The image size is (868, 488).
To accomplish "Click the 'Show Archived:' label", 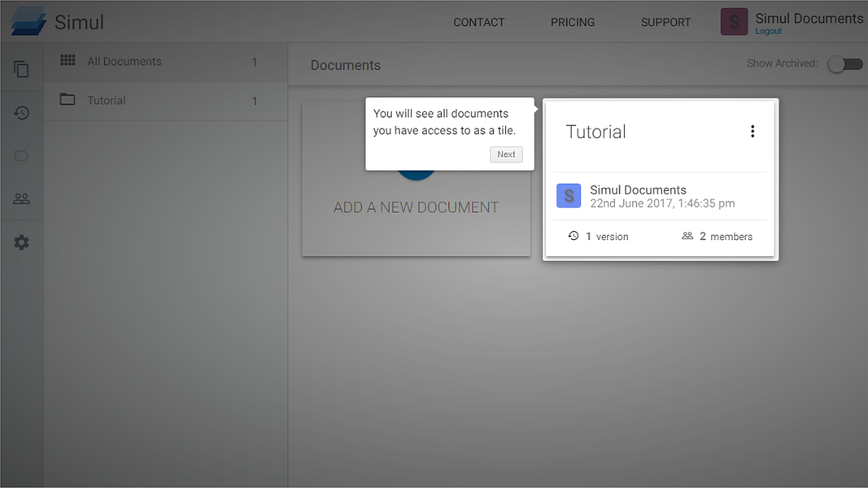I will coord(782,63).
